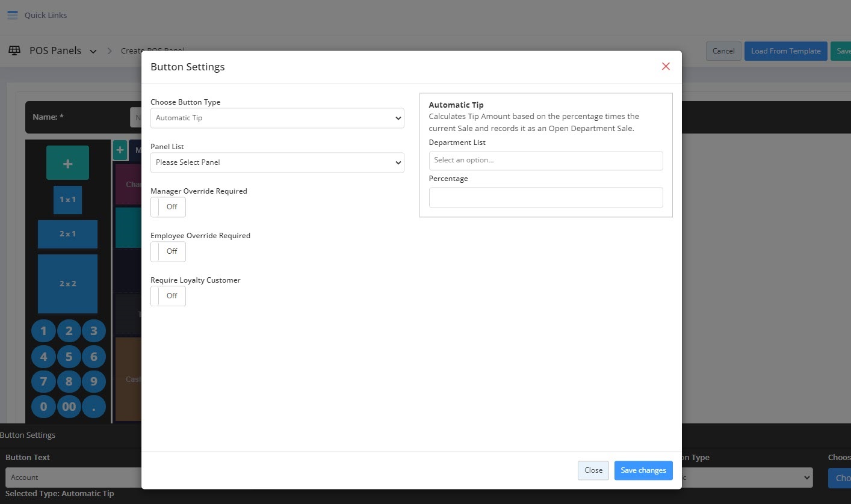This screenshot has width=851, height=504.
Task: Open Choose Button Type dropdown
Action: 277,118
